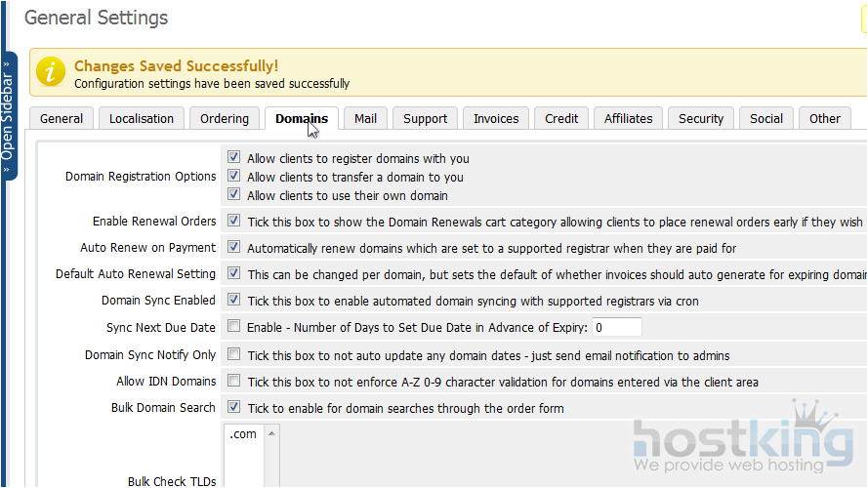The image size is (868, 488).
Task: Open the Affiliates tab
Action: pos(628,118)
